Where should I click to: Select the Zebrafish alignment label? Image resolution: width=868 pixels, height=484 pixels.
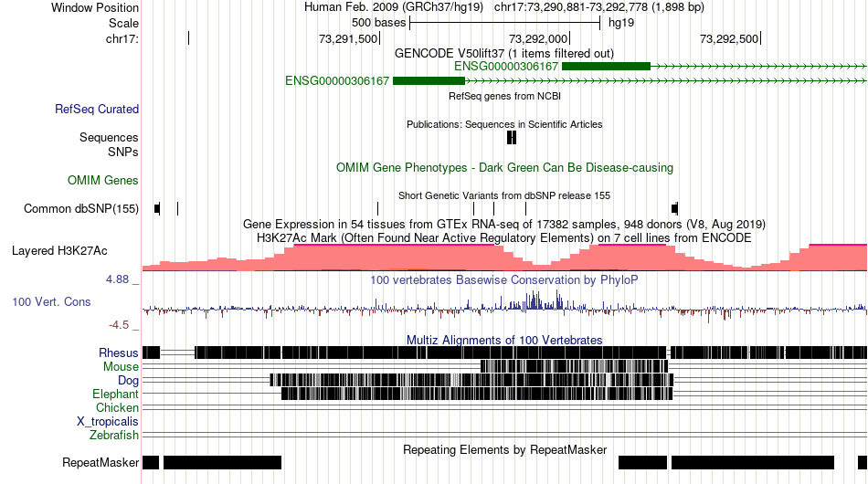click(114, 436)
